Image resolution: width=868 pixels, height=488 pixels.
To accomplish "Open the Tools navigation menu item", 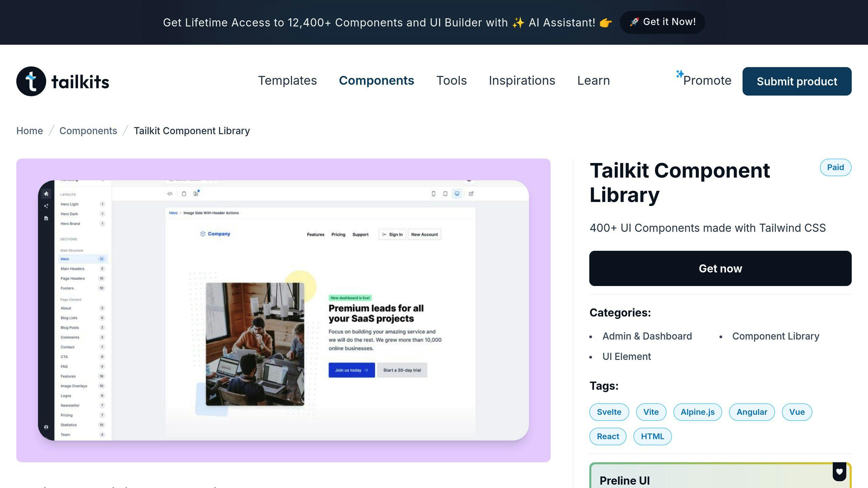I will [452, 80].
